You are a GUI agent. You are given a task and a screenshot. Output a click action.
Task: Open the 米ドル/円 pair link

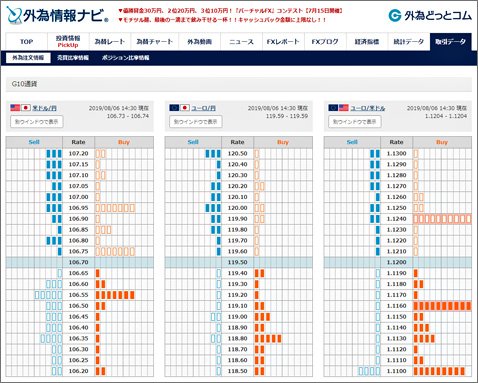pos(44,108)
